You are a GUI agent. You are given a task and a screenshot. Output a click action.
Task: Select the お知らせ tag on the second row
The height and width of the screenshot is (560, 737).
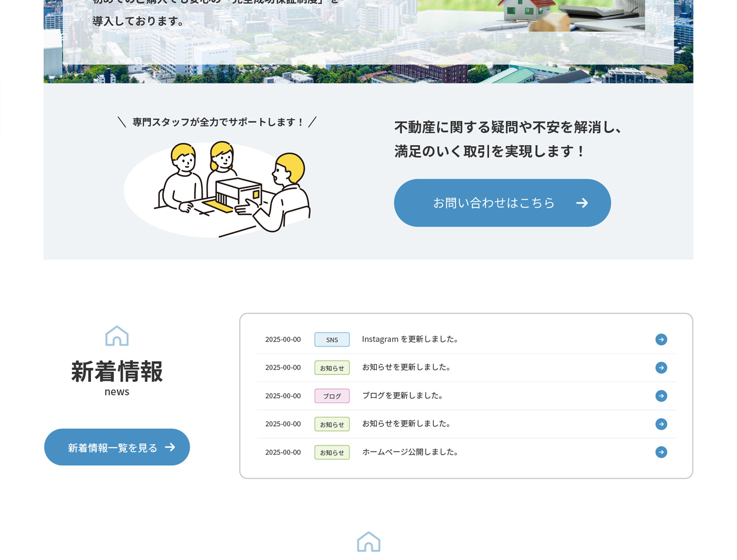point(331,368)
